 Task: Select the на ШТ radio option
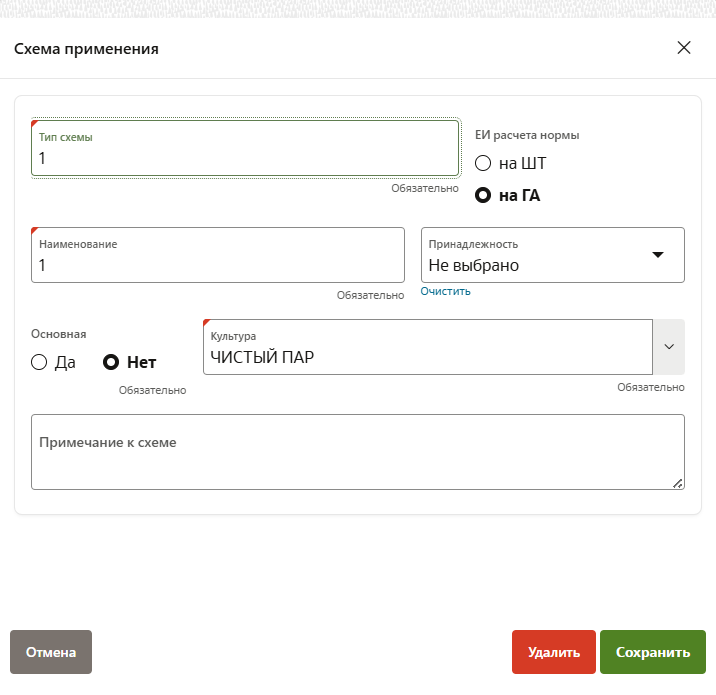click(483, 163)
